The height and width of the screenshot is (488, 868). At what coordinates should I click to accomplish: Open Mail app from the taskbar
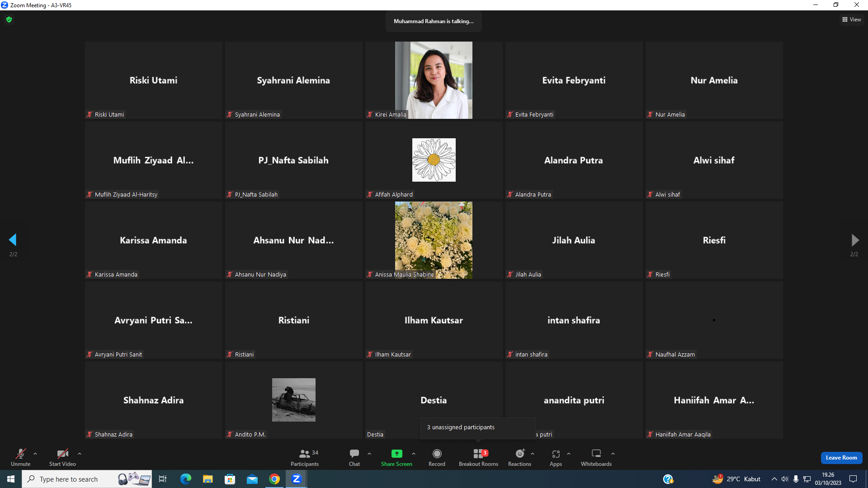pos(252,479)
